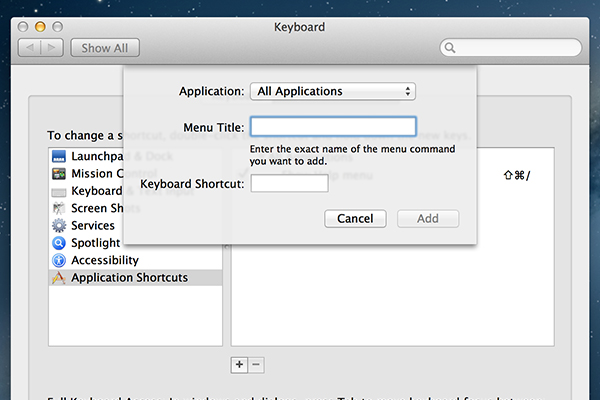Select Application Shortcuts in the list
This screenshot has width=600, height=400.
136,278
